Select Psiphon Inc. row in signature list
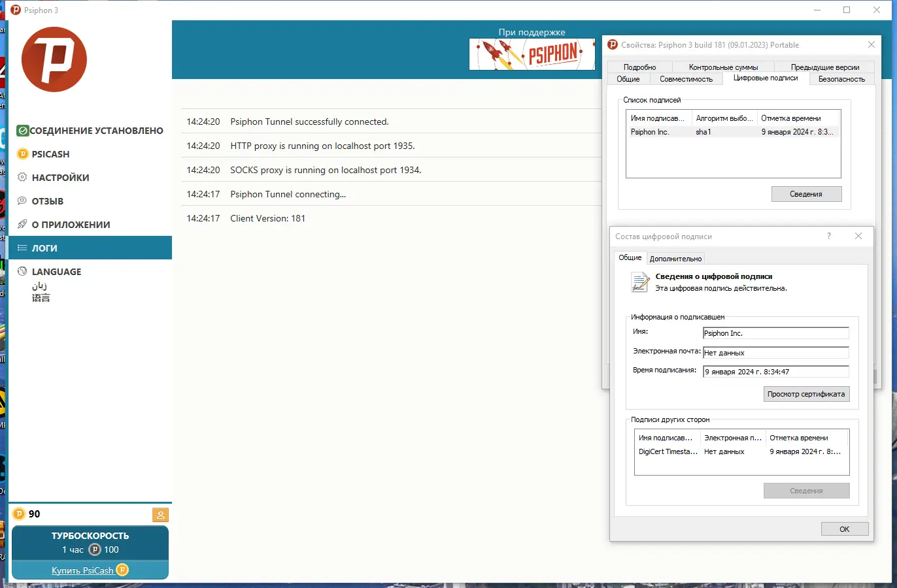Image resolution: width=897 pixels, height=588 pixels. (x=733, y=132)
